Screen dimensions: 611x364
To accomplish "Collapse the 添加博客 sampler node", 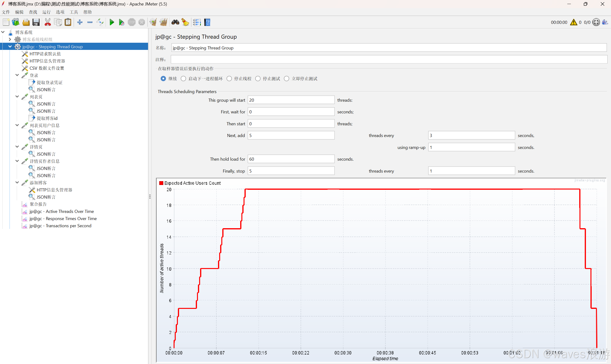I will 17,183.
